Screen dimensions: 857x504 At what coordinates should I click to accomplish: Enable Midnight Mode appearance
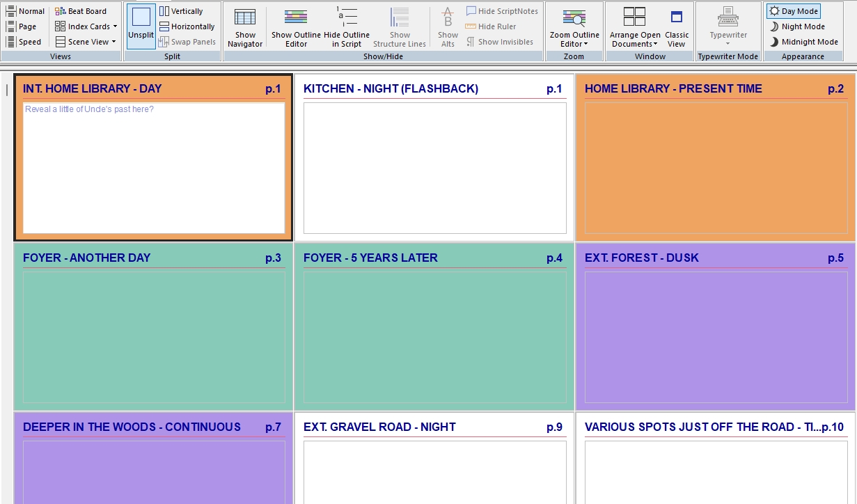(x=804, y=41)
